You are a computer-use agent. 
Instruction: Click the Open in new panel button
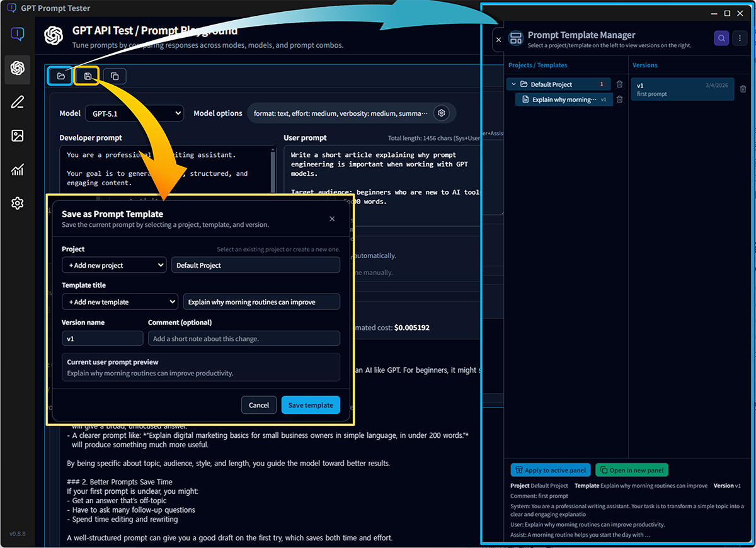coord(632,469)
